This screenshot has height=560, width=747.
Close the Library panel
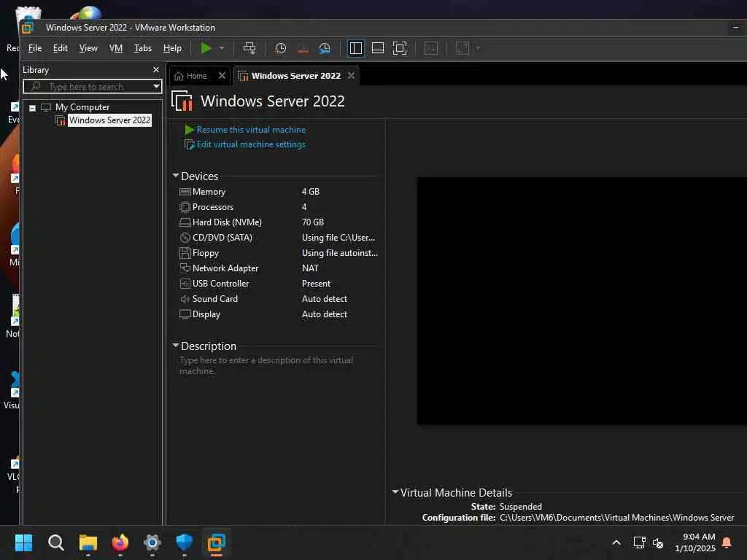(156, 70)
